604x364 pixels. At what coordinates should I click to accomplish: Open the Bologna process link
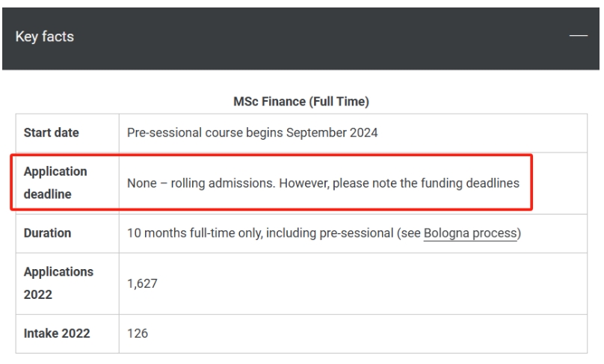(470, 233)
